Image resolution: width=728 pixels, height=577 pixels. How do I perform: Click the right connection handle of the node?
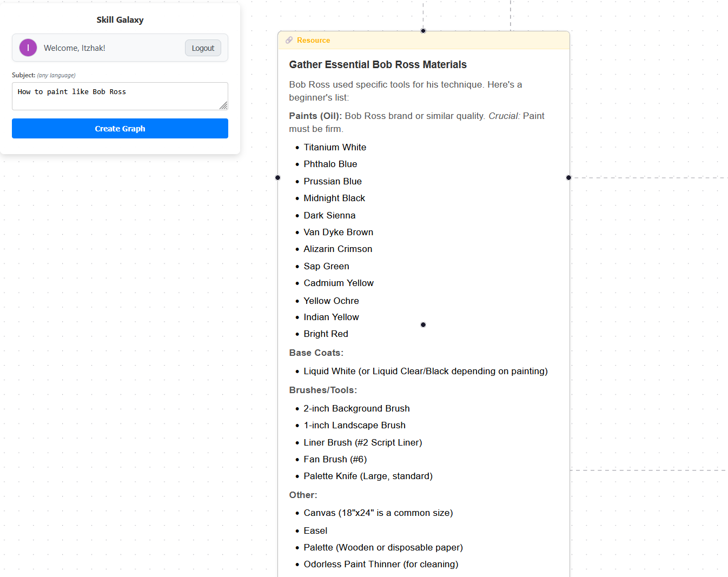(568, 177)
